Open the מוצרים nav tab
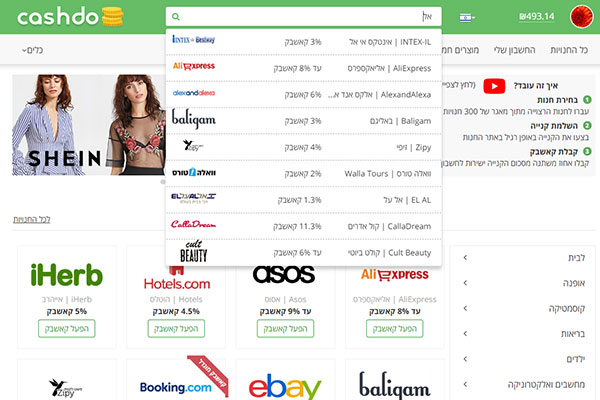This screenshot has height=400, width=600. click(x=460, y=50)
